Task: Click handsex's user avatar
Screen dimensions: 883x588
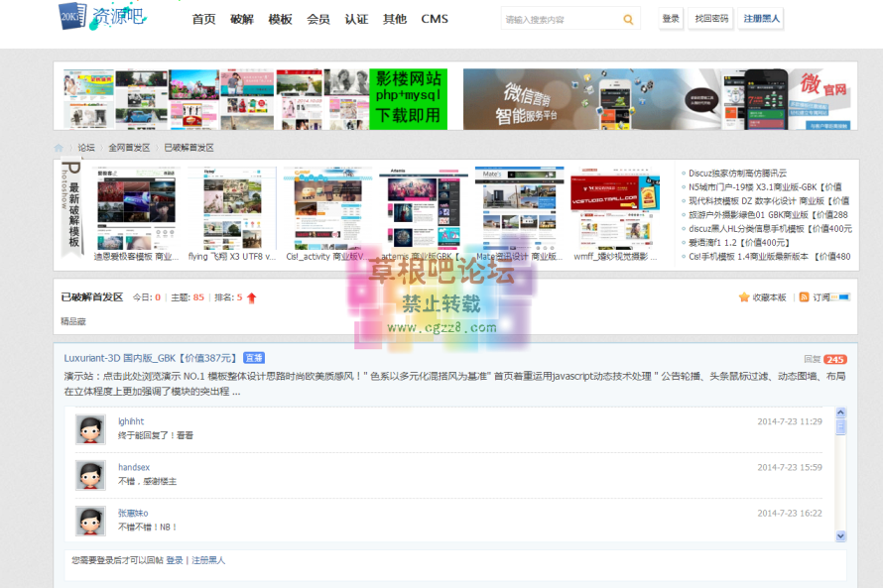Action: (90, 474)
